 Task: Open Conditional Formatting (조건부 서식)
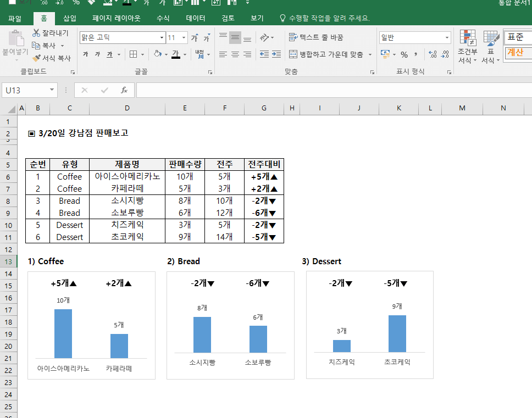coord(468,47)
